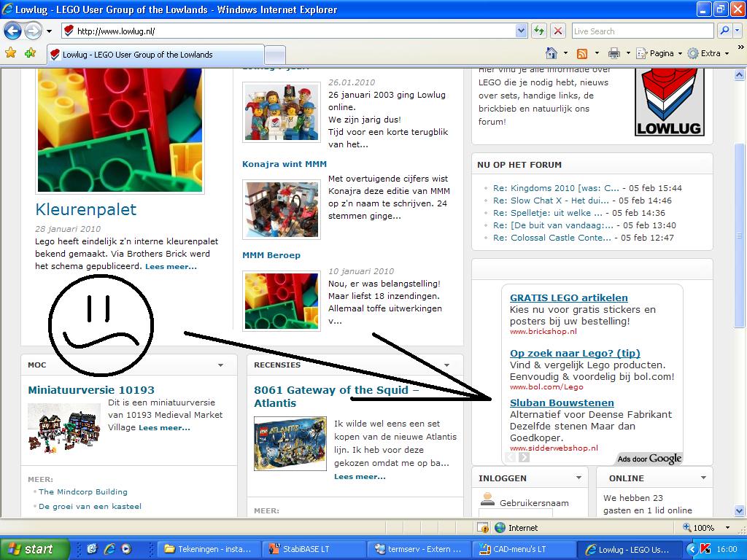This screenshot has height=560, width=747.
Task: Open the Miniatuurversie 10193 MOC link
Action: coord(91,390)
